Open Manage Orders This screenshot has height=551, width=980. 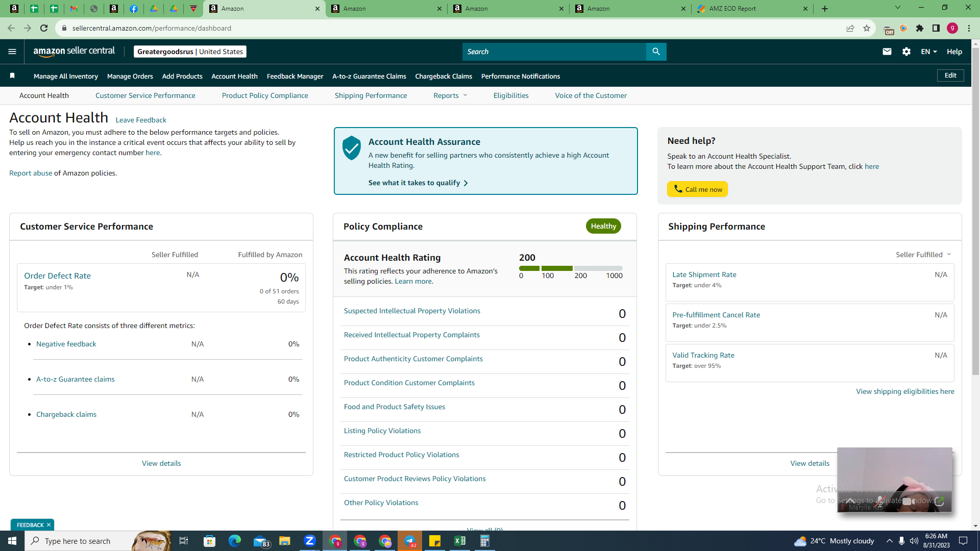click(x=130, y=76)
